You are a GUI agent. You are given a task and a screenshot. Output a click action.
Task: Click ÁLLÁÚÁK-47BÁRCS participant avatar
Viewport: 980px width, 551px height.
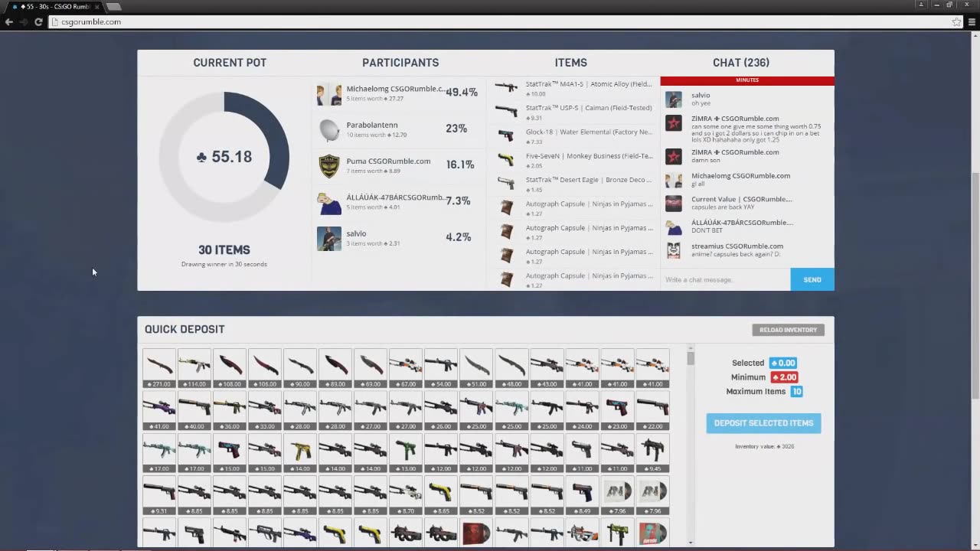point(329,203)
